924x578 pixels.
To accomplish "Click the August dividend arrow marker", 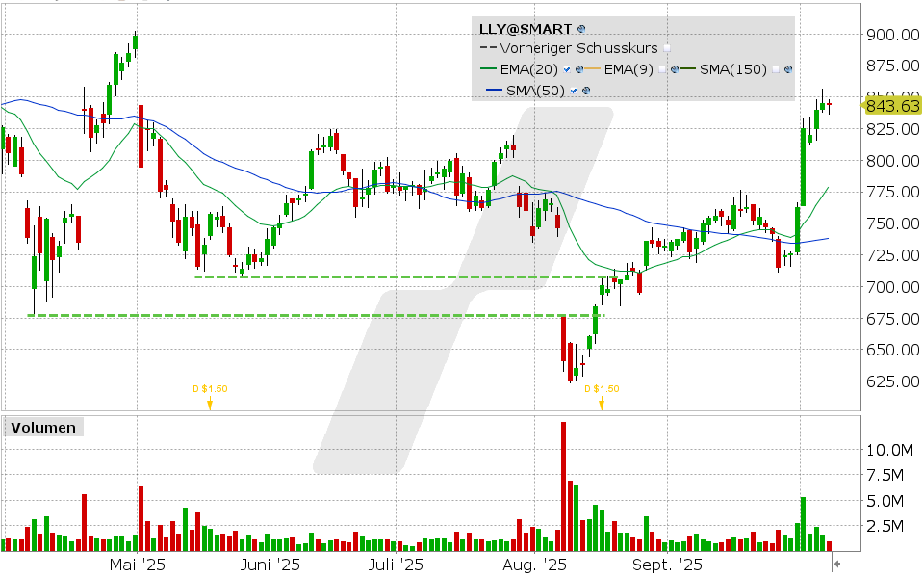I will (x=602, y=405).
